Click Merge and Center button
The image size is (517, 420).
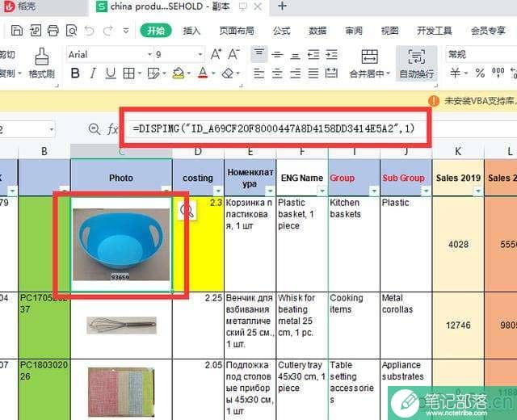coord(370,64)
